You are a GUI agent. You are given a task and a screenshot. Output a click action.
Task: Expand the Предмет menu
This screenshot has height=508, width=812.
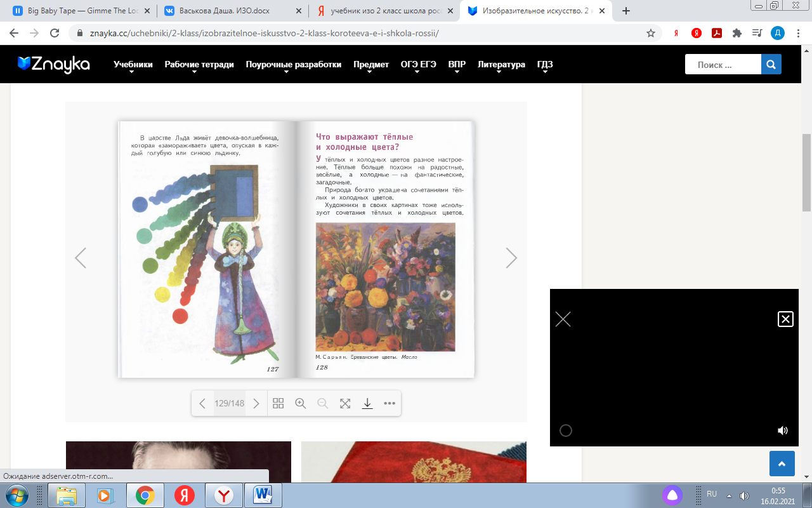click(x=371, y=64)
